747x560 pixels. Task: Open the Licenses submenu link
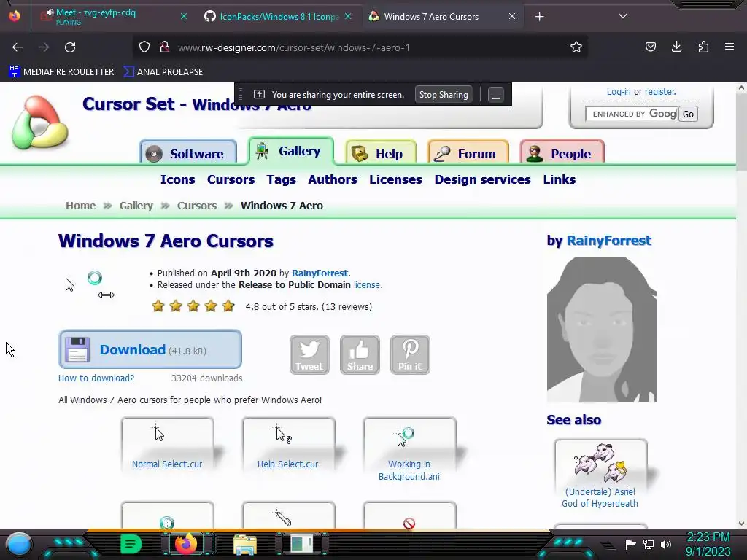pyautogui.click(x=395, y=179)
